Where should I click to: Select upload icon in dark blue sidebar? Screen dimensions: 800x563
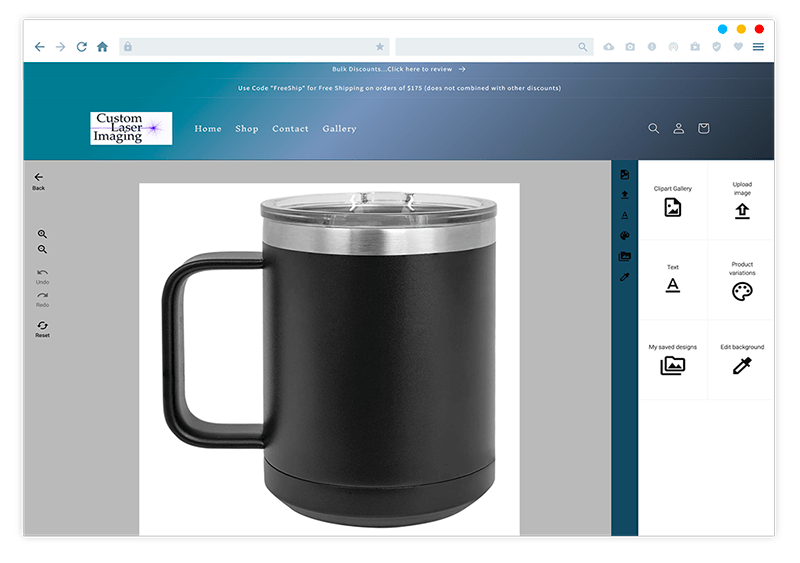(x=624, y=195)
